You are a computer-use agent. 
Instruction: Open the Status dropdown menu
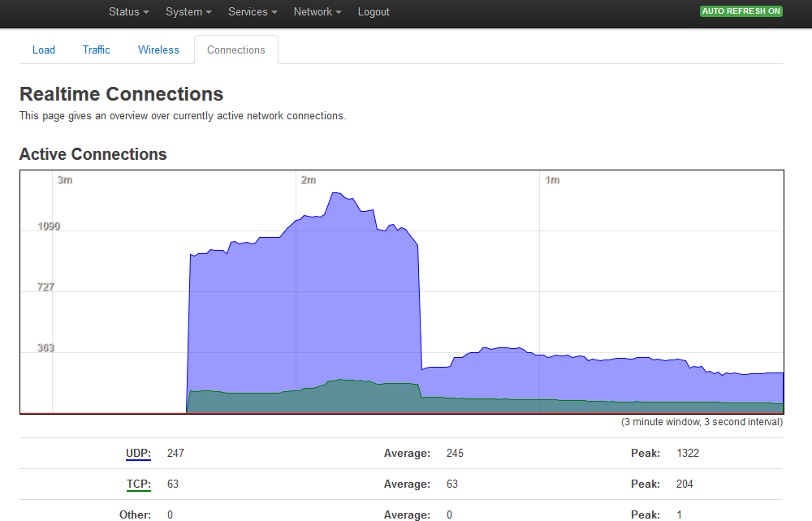pyautogui.click(x=128, y=12)
